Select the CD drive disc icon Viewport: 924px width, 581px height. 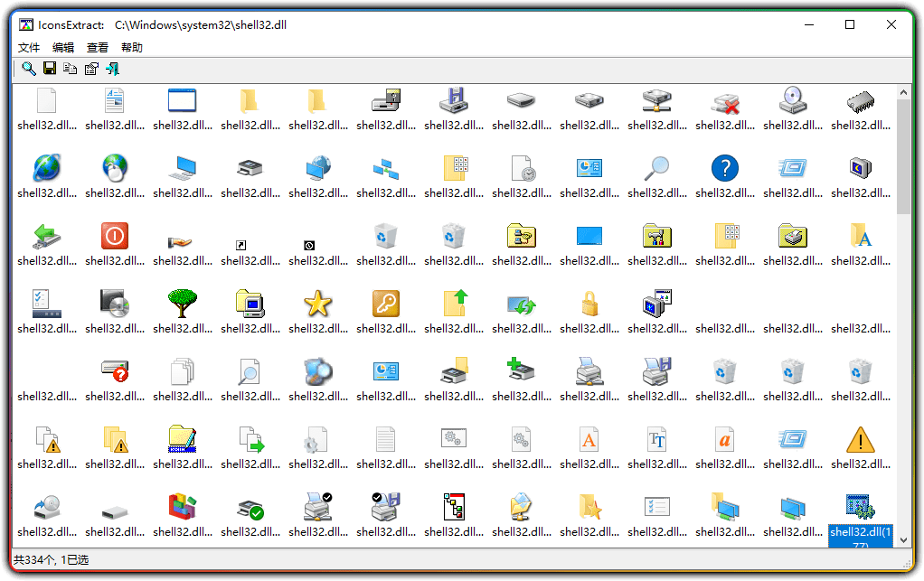click(x=793, y=100)
